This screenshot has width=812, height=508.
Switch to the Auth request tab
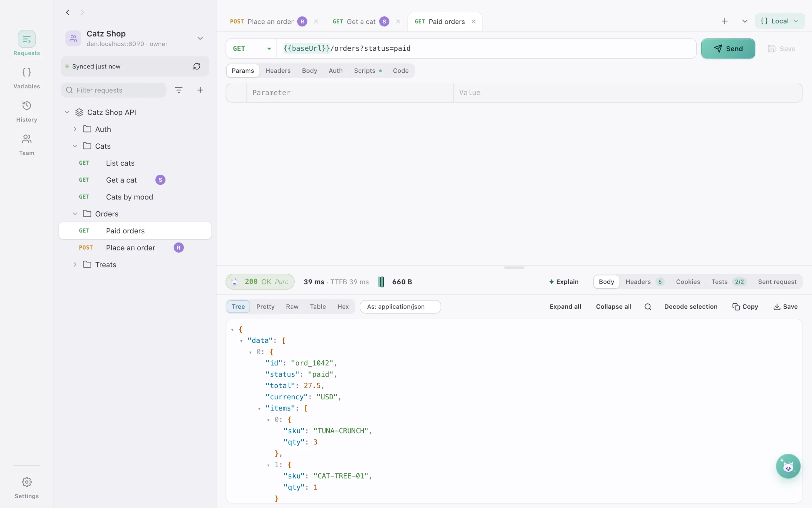coord(336,71)
